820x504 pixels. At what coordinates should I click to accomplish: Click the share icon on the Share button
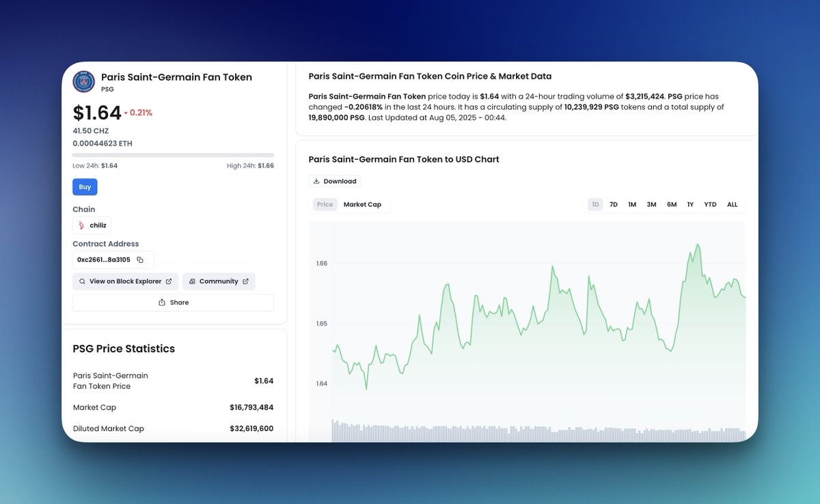(x=162, y=303)
